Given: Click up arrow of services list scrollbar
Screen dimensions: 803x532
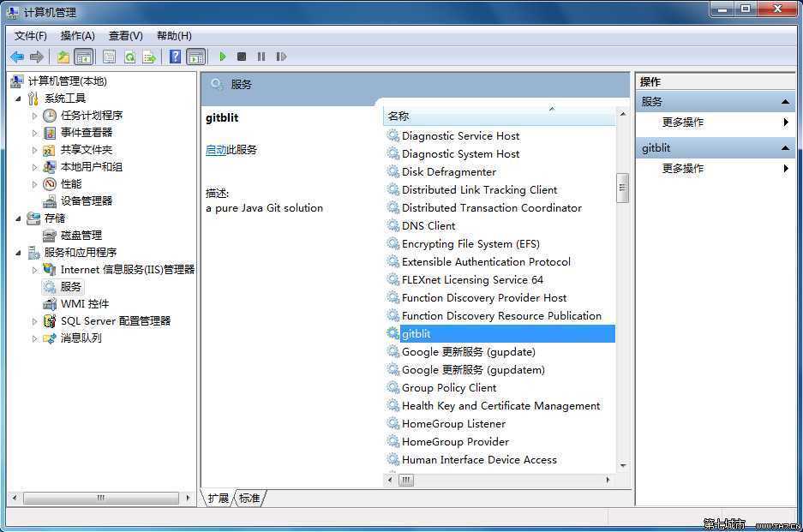Looking at the screenshot, I should click(623, 114).
